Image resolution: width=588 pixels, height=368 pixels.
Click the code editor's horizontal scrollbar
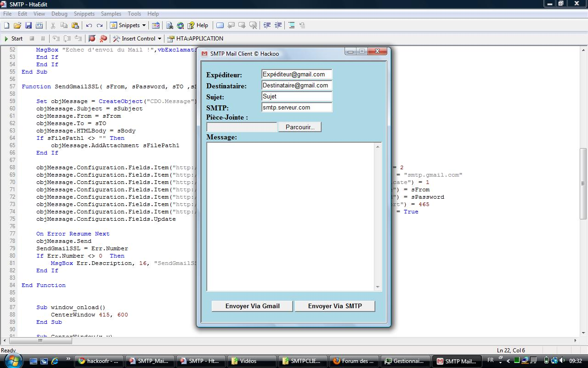click(x=40, y=341)
